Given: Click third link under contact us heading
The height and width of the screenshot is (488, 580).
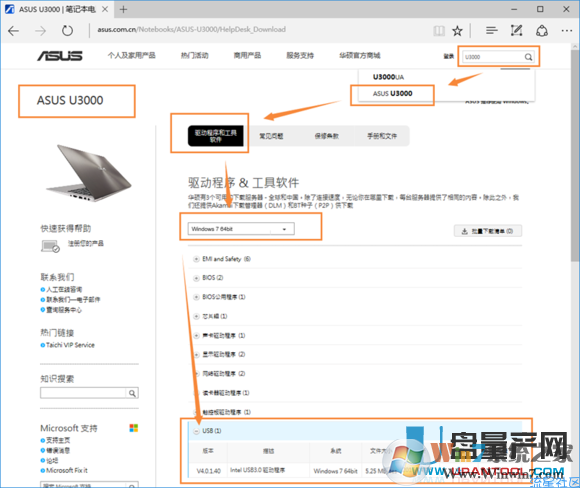Looking at the screenshot, I should tap(64, 310).
